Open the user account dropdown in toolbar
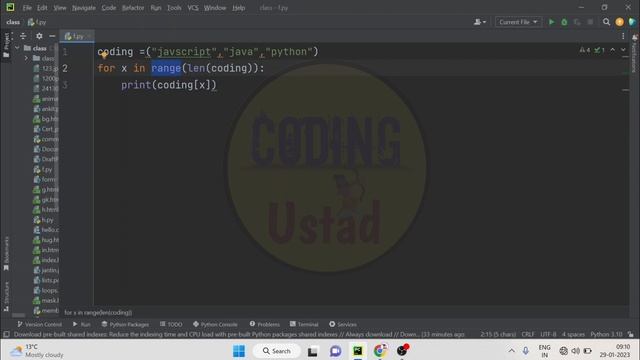 (x=480, y=22)
